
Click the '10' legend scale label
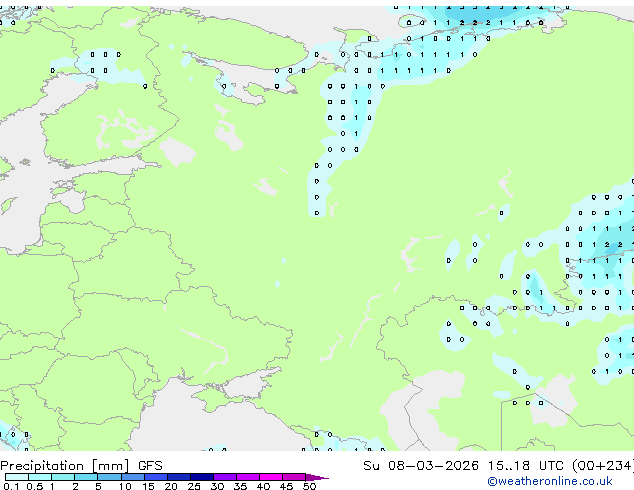125,486
